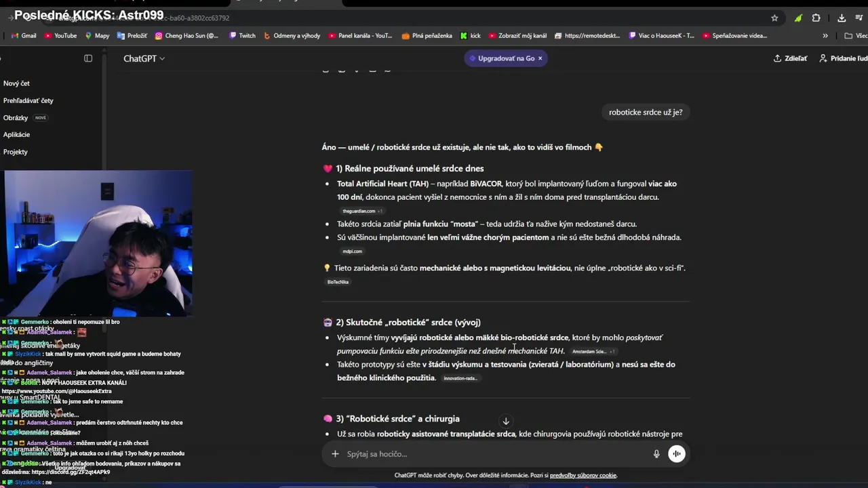The height and width of the screenshot is (488, 868).
Task: Open the Cheng Hao Sun Instagram bookmark
Action: point(187,35)
